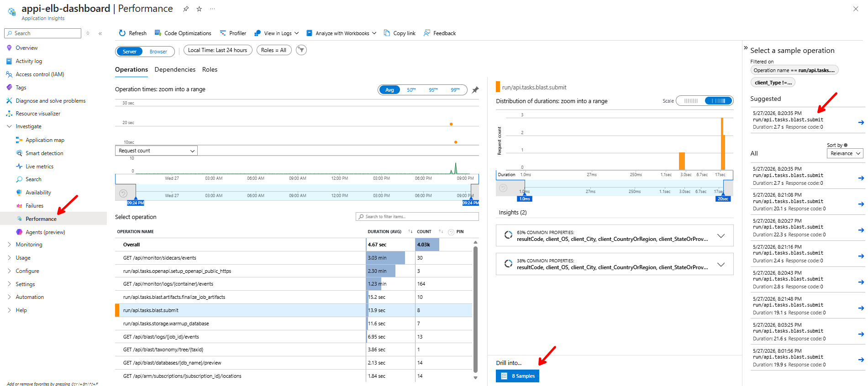This screenshot has height=386, width=868.
Task: Open the more options ellipsis in header
Action: (x=212, y=9)
